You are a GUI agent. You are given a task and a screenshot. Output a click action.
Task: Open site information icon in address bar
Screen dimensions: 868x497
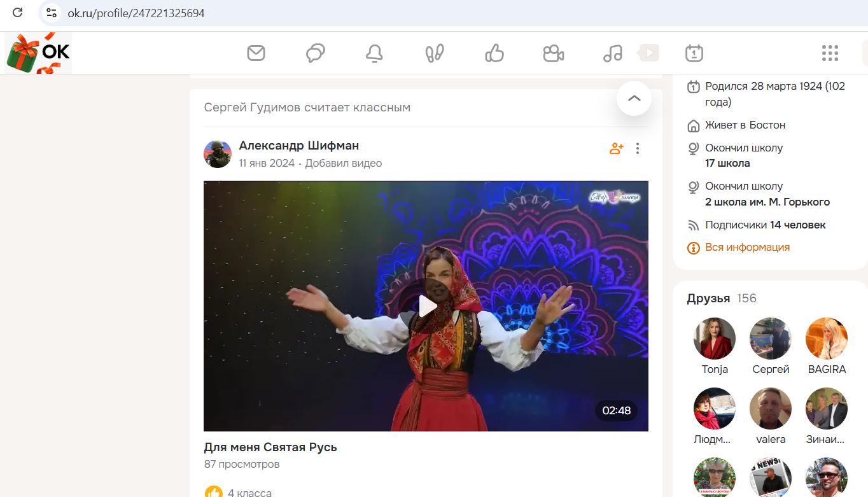[x=52, y=13]
